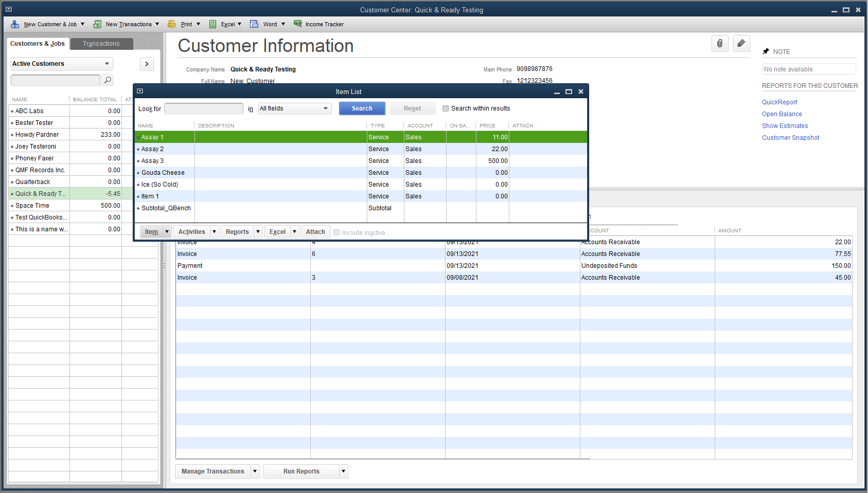Expand the Run Reports dropdown arrow

click(x=343, y=471)
